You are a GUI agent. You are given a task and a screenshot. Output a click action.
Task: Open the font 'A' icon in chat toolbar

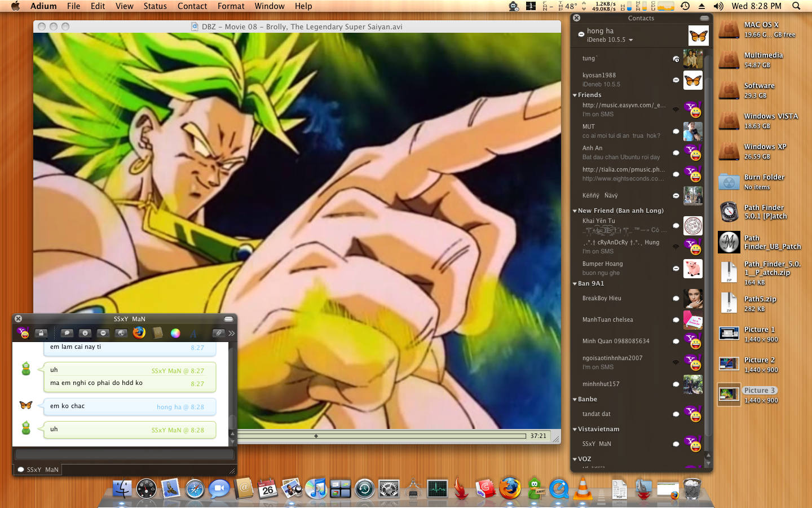193,333
